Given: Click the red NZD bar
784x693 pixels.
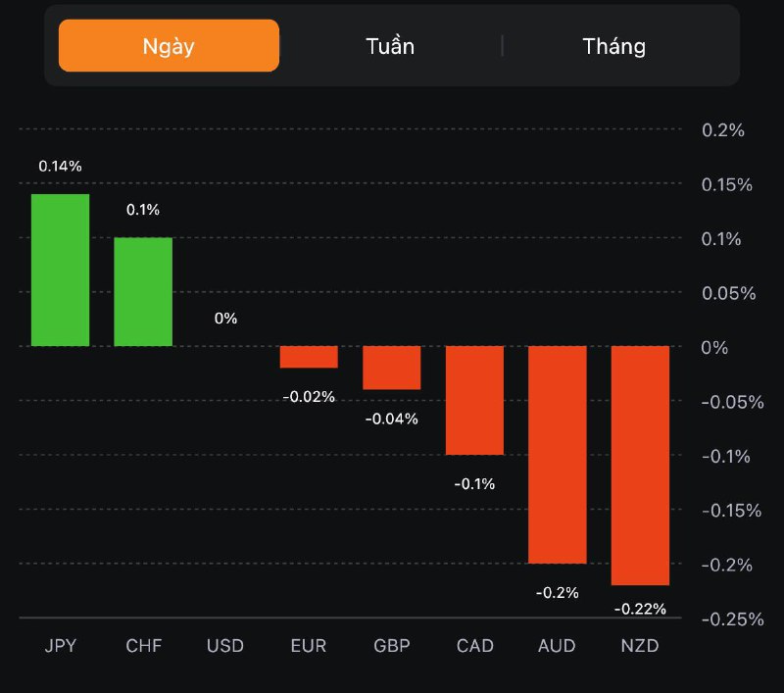Looking at the screenshot, I should click(x=640, y=466).
